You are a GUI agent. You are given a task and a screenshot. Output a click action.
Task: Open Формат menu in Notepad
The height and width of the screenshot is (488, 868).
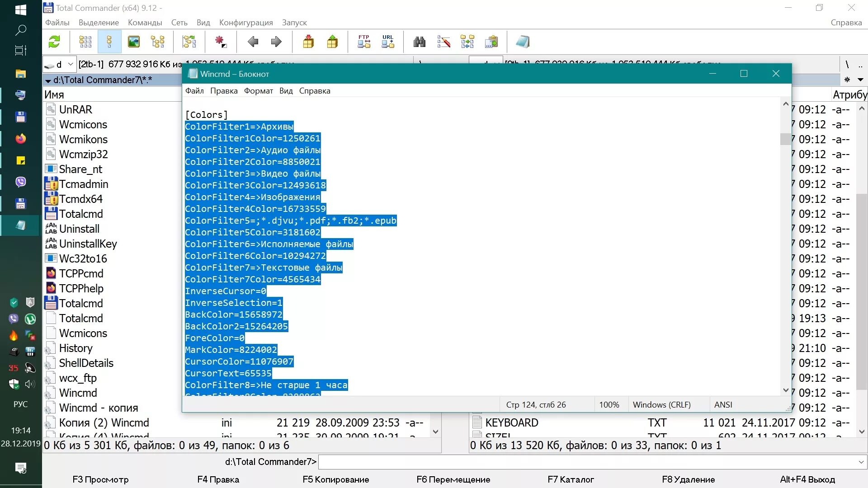[x=258, y=91]
